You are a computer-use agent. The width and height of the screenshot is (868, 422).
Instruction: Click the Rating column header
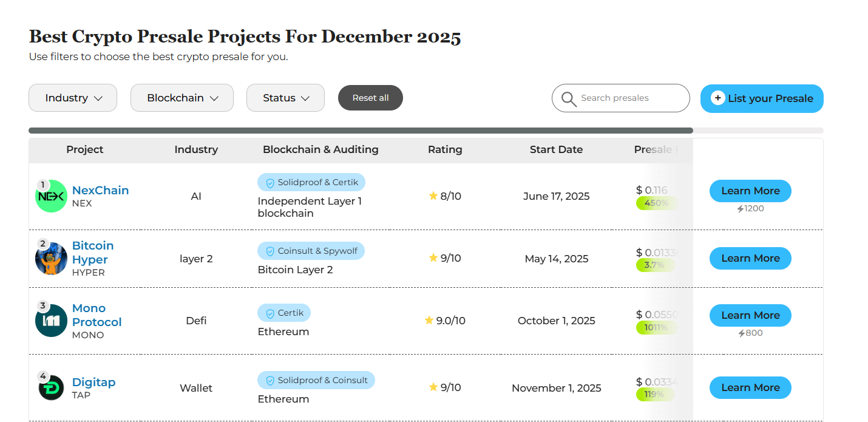pos(444,149)
